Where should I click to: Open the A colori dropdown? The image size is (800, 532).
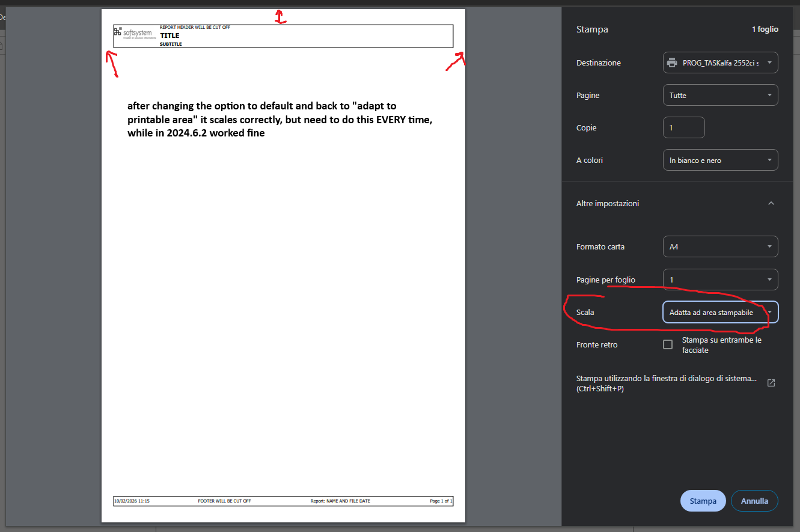720,160
